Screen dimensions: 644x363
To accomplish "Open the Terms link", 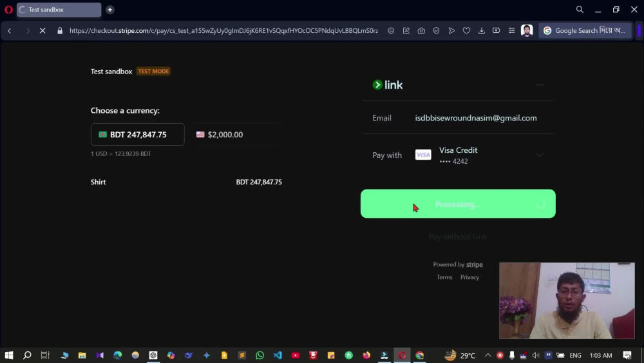I will point(444,277).
